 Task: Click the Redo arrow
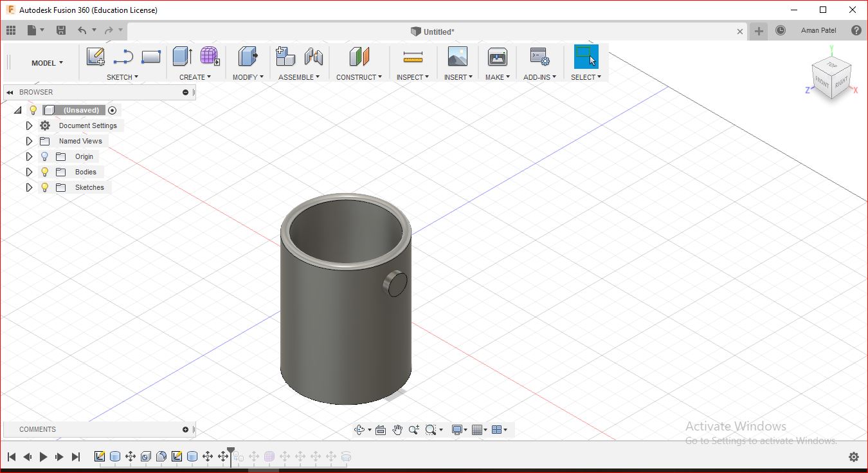click(109, 30)
